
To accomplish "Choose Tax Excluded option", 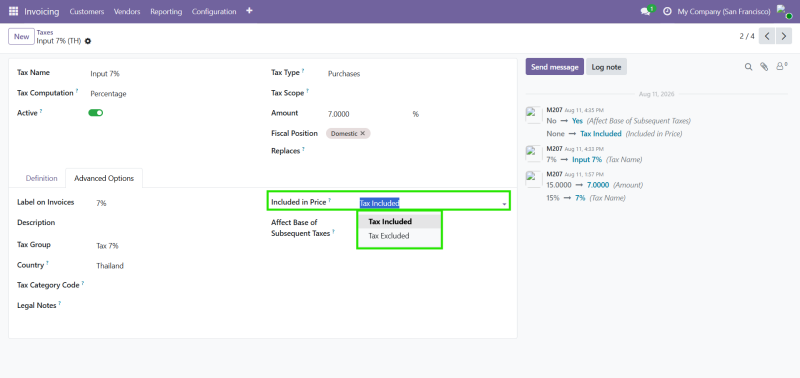I will click(398, 236).
